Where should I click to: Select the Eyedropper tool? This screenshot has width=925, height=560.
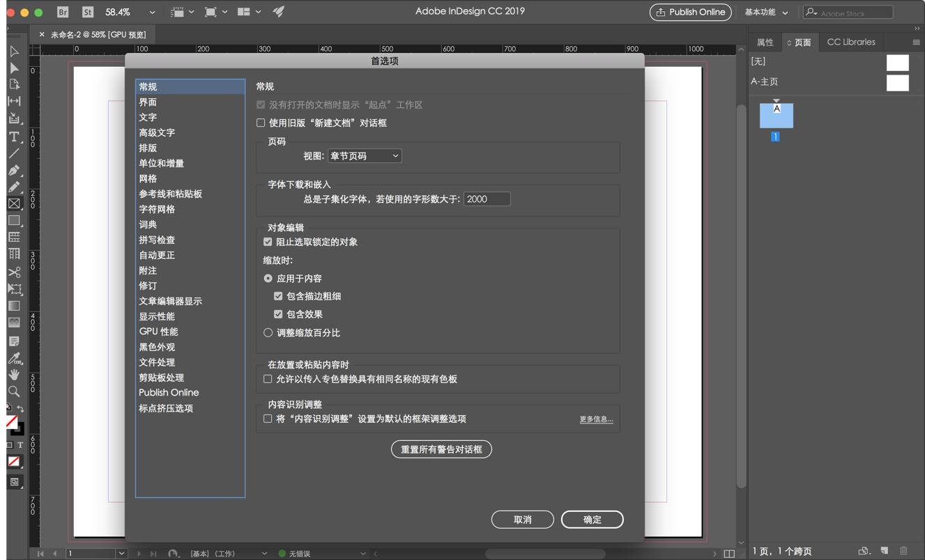coord(14,358)
